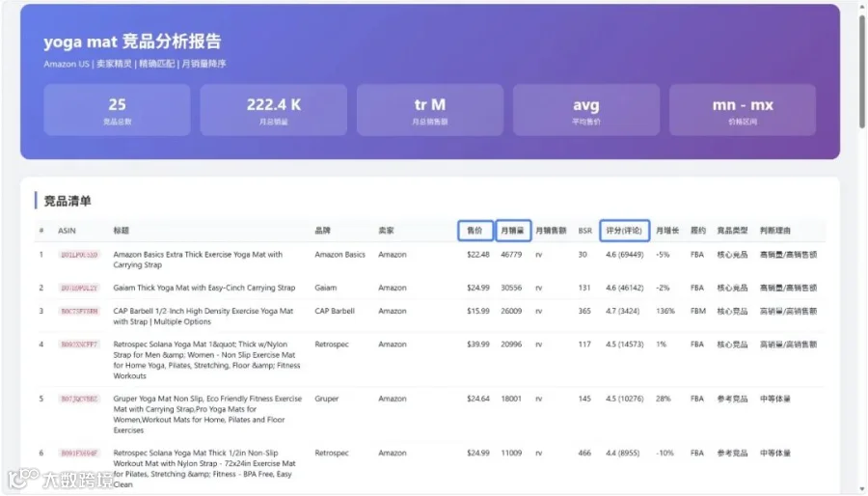Click the rating '4.7 (3424)'
Screen dimensions: 868x496
pyautogui.click(x=622, y=311)
